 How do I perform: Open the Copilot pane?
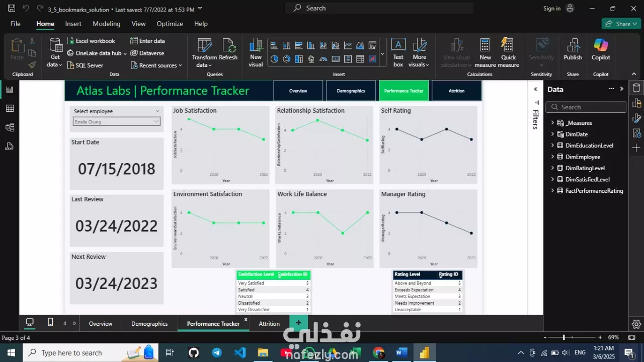tap(601, 49)
